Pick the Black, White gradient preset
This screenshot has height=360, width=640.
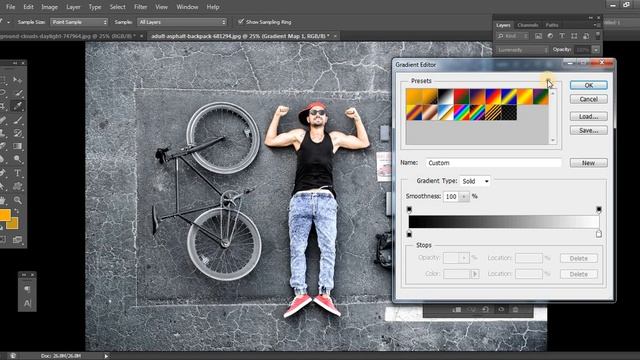446,97
